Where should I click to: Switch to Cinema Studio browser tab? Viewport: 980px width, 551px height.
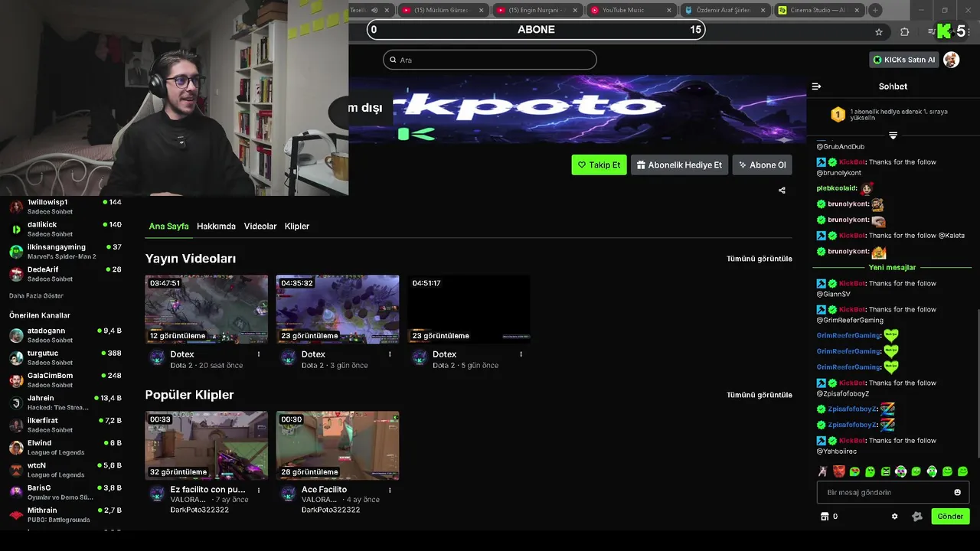click(x=819, y=10)
